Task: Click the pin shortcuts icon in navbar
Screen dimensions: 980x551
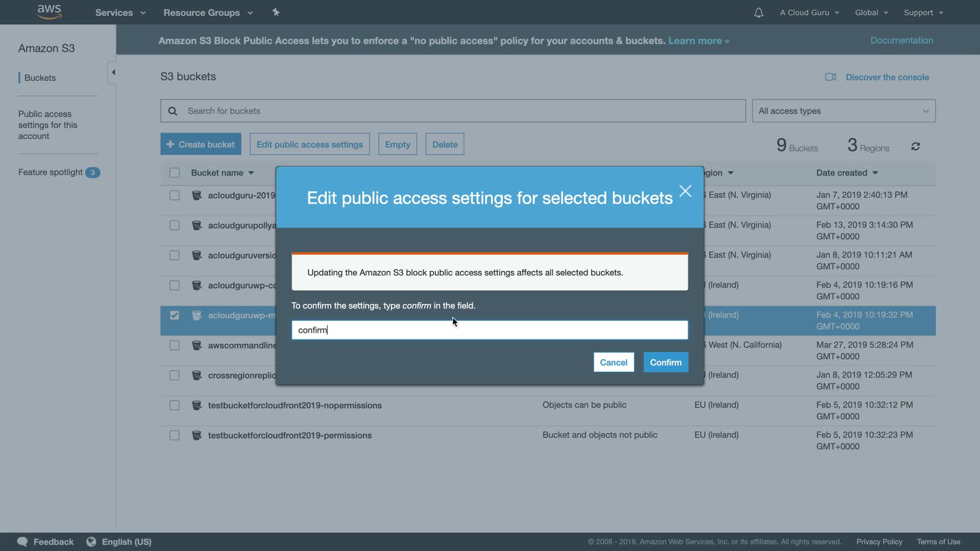Action: click(x=276, y=12)
